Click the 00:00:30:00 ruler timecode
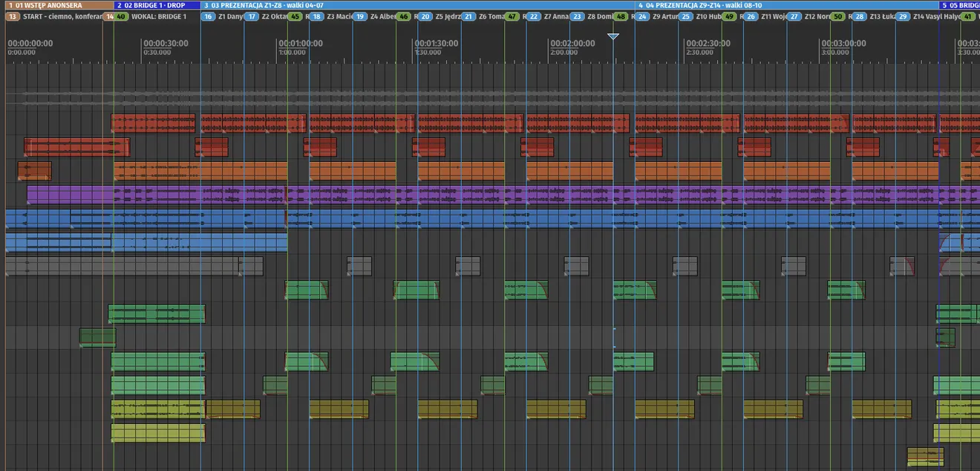This screenshot has height=471, width=980. click(166, 44)
